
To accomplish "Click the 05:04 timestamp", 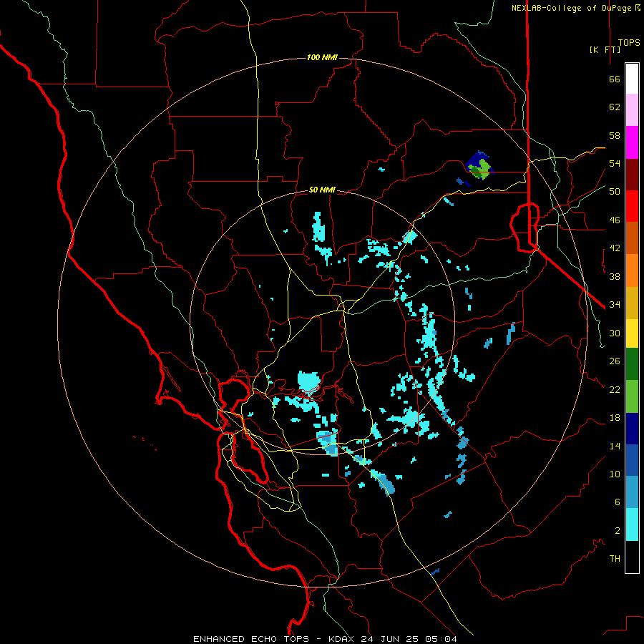I will (441, 639).
